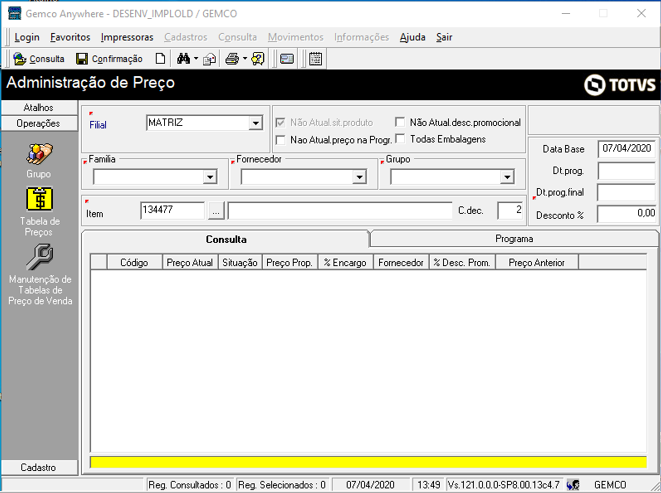Open the Impressoras menu
The width and height of the screenshot is (661, 493).
[127, 37]
